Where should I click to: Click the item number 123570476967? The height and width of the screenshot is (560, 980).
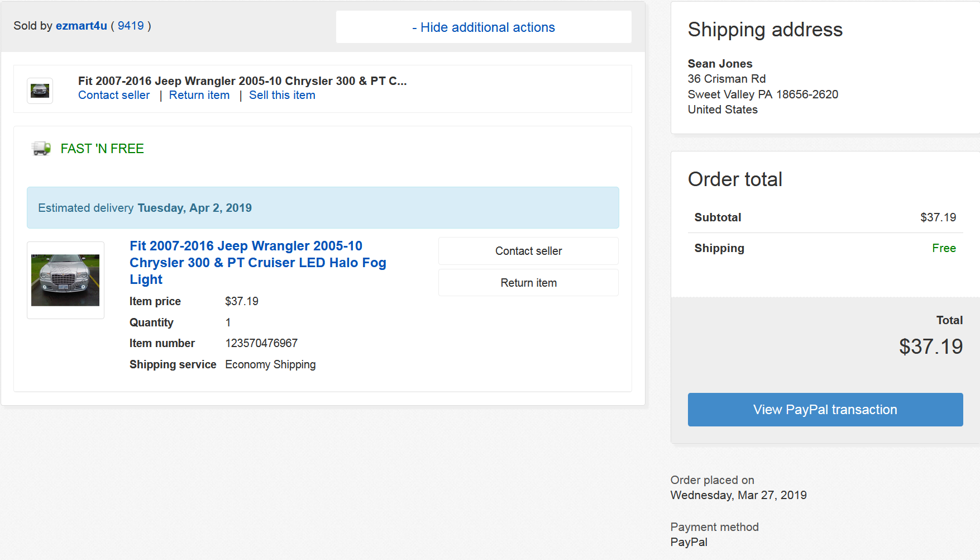click(261, 343)
